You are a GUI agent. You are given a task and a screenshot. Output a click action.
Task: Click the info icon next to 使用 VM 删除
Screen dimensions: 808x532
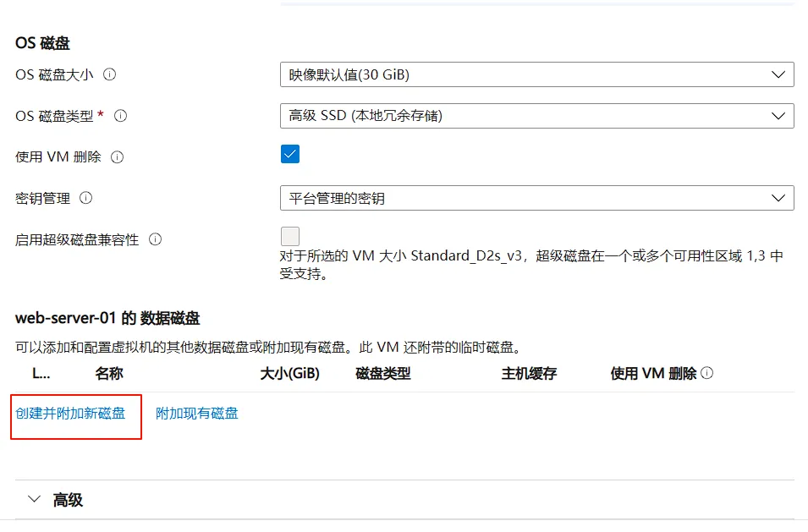tap(118, 156)
